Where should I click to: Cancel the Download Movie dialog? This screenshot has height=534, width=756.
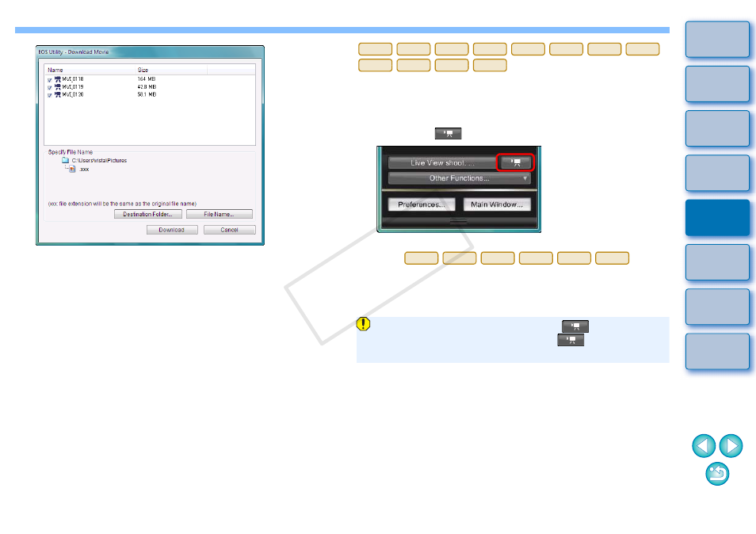click(x=230, y=230)
